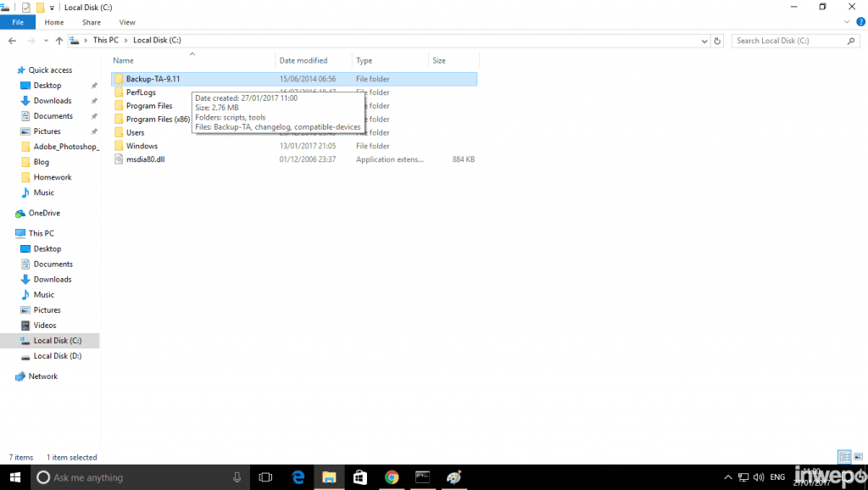The image size is (868, 490).
Task: Select the Program Files folder icon
Action: [119, 106]
